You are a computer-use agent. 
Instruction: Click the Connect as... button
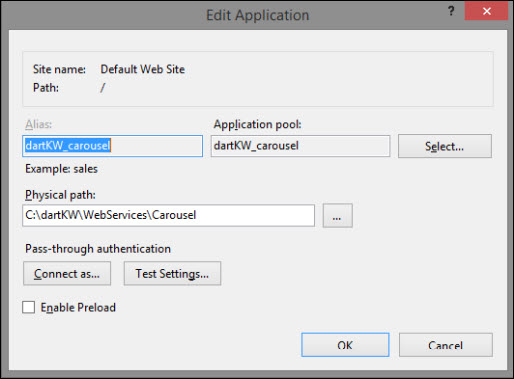click(67, 274)
